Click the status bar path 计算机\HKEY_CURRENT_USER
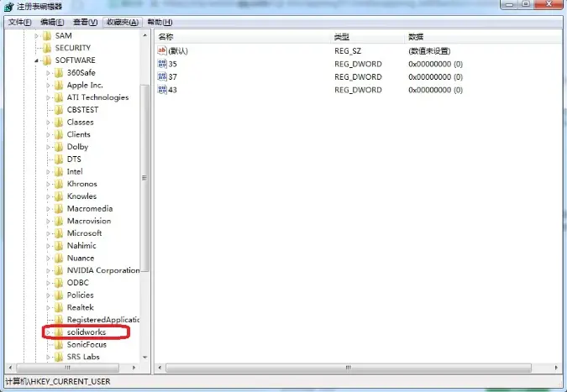This screenshot has height=392, width=567. pyautogui.click(x=58, y=382)
